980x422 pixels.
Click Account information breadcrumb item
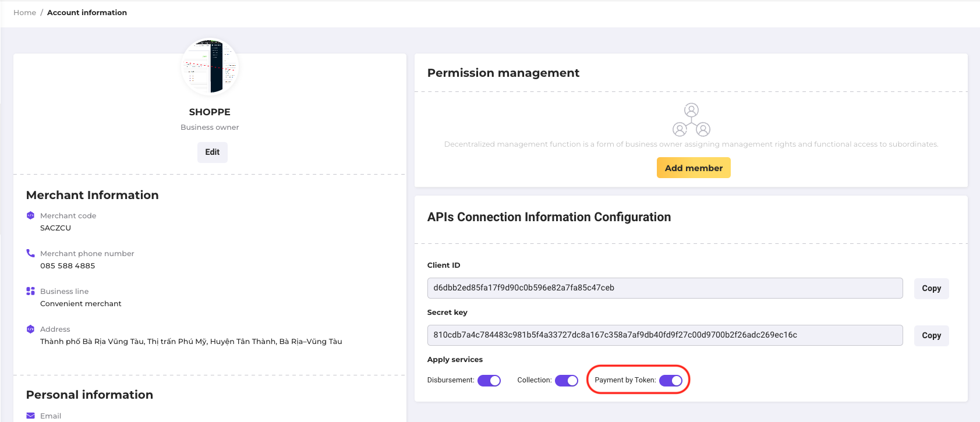pos(87,13)
